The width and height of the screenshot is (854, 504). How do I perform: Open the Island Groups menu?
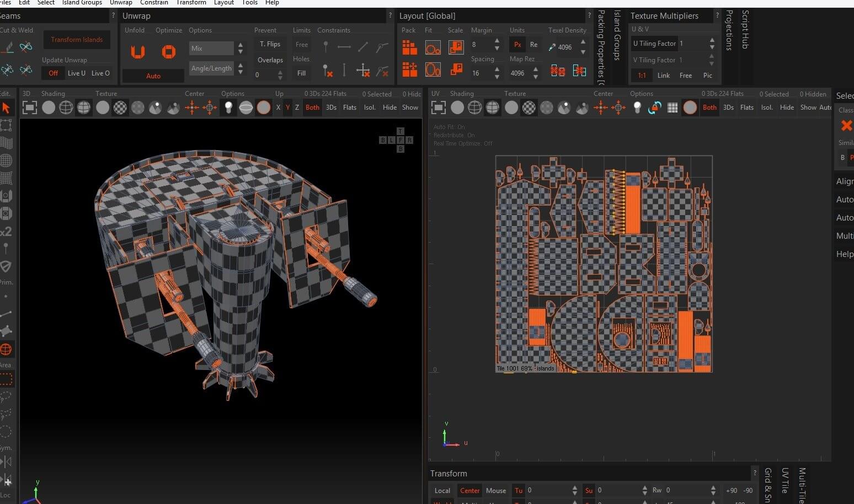(x=82, y=3)
